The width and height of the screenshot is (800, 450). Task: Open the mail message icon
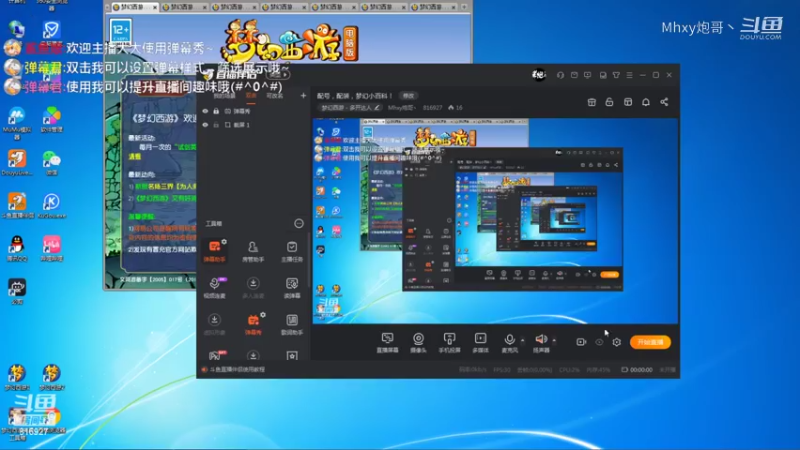click(x=574, y=75)
